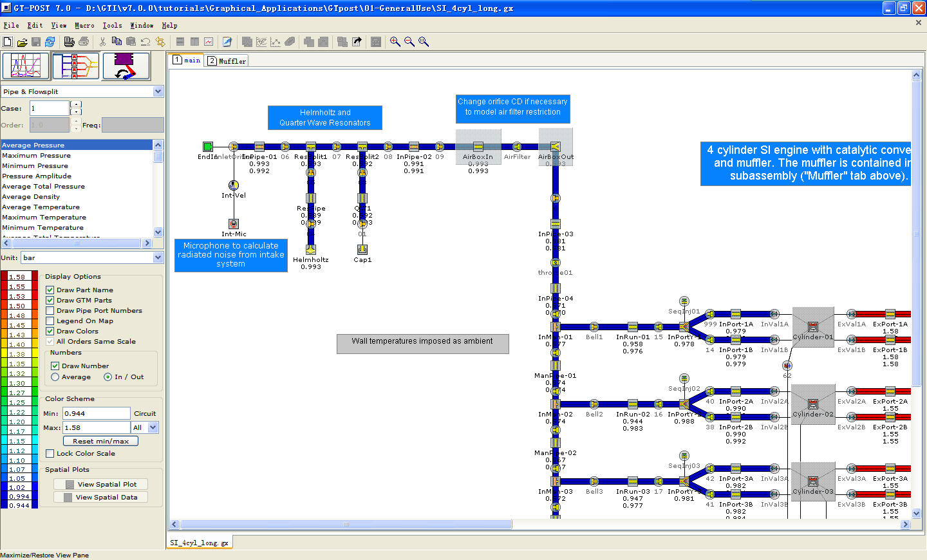Open the Tools menu
This screenshot has width=927, height=560.
click(112, 26)
